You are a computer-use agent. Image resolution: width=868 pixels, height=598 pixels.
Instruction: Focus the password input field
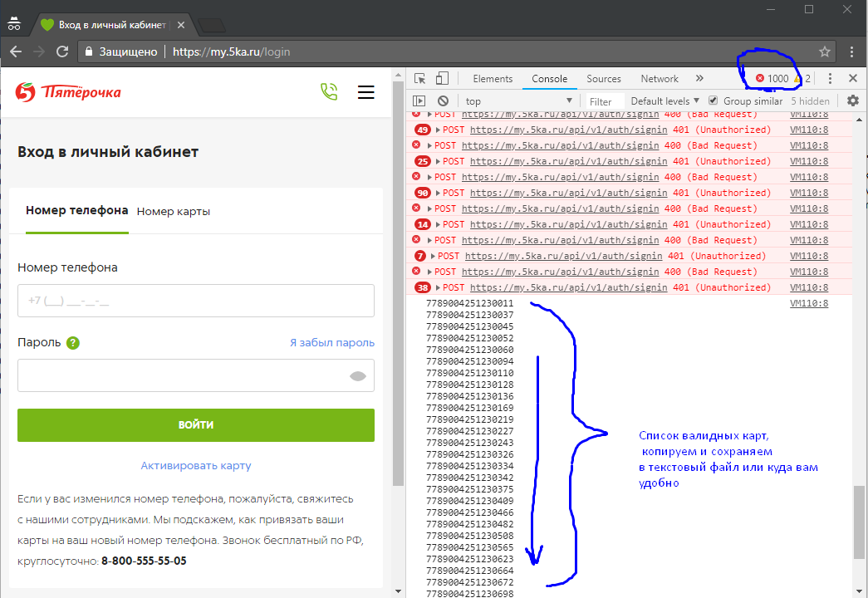click(196, 375)
